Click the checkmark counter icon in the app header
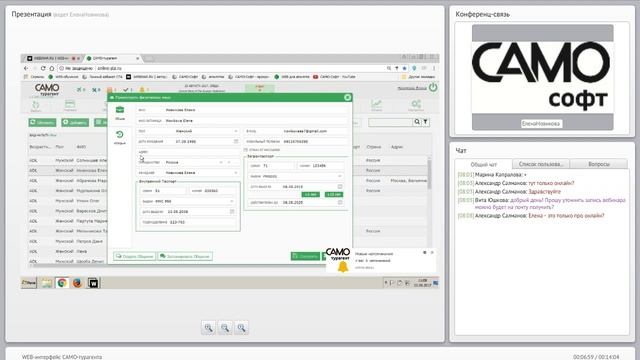Screen dimensions: 640x360 (127, 89)
